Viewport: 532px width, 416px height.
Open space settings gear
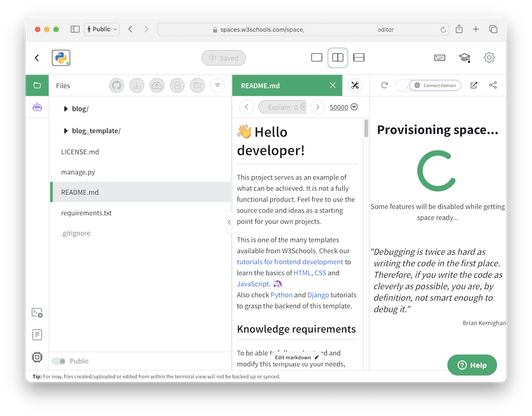[x=489, y=58]
